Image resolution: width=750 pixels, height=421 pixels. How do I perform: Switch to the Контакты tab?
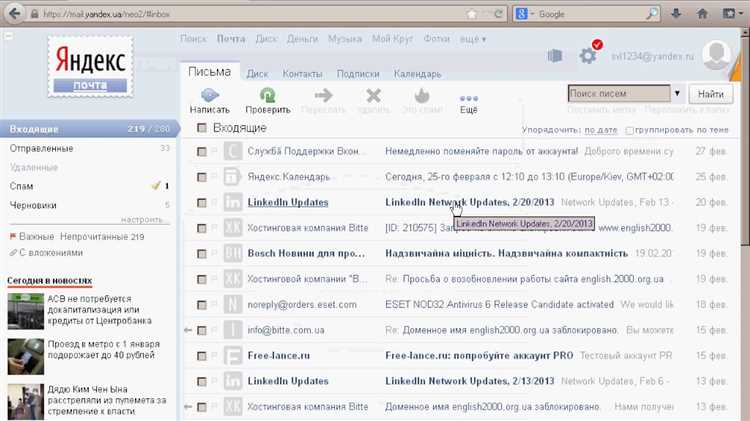(x=301, y=74)
